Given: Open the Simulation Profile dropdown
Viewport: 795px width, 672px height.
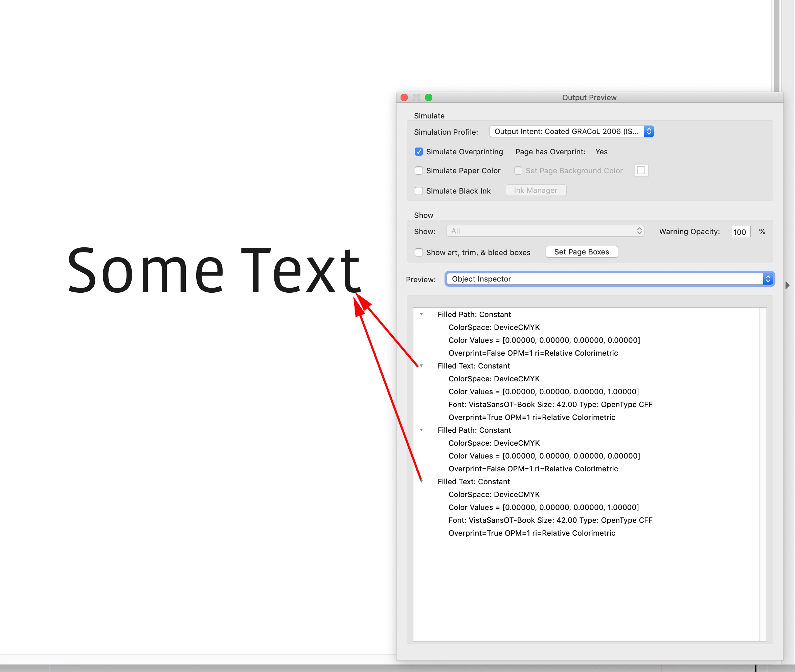Looking at the screenshot, I should (x=571, y=131).
